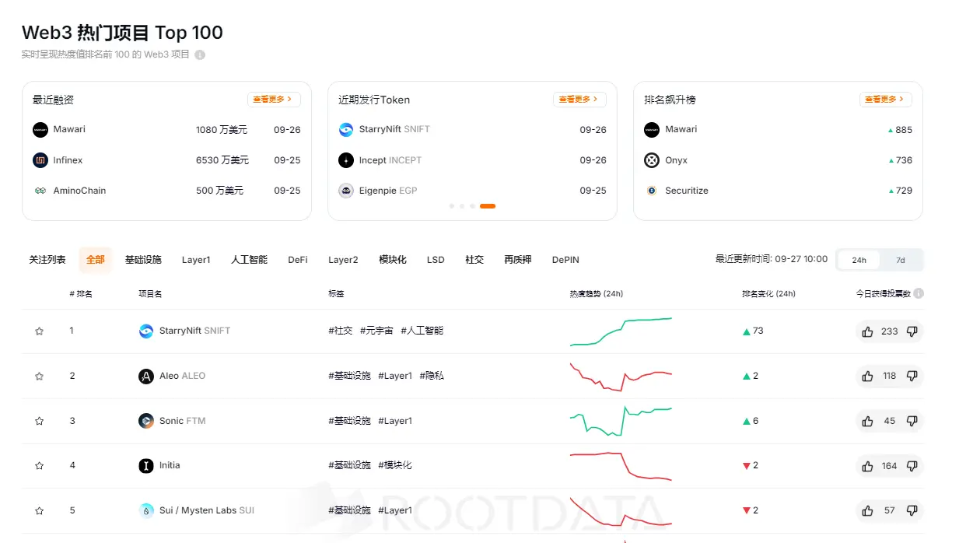Click the Onyx logo in 排名飙升榜

(651, 159)
